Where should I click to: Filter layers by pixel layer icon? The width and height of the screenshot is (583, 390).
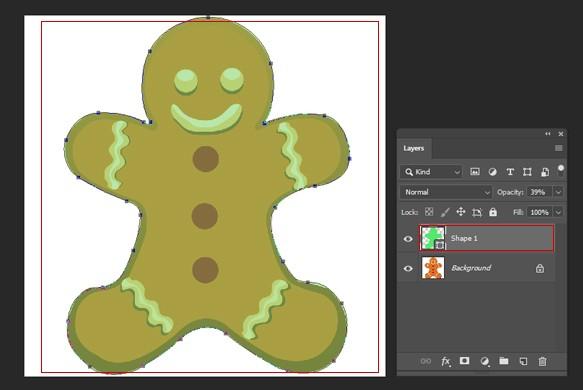[475, 172]
